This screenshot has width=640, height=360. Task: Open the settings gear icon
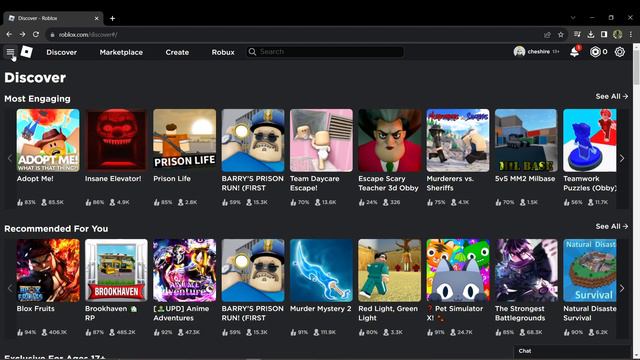point(620,52)
